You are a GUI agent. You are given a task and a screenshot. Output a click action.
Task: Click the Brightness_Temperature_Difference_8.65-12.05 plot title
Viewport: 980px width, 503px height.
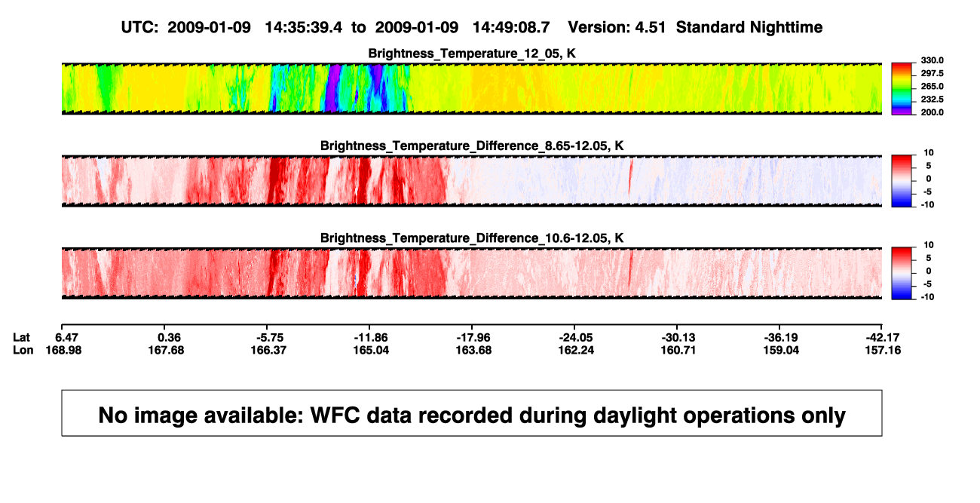click(x=472, y=146)
